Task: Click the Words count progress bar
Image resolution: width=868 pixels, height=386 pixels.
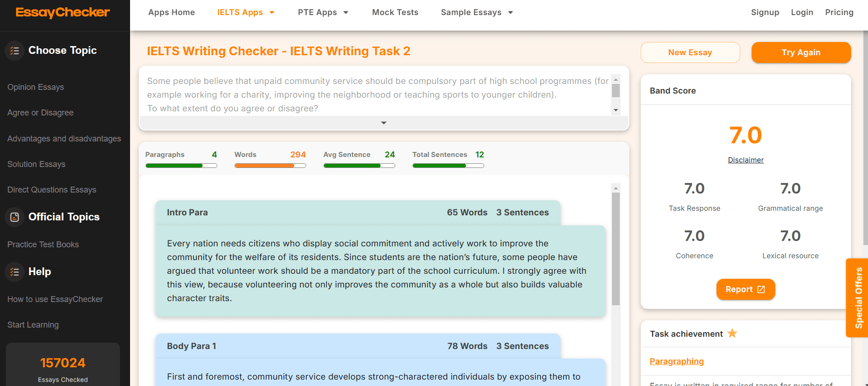Action: pos(270,166)
